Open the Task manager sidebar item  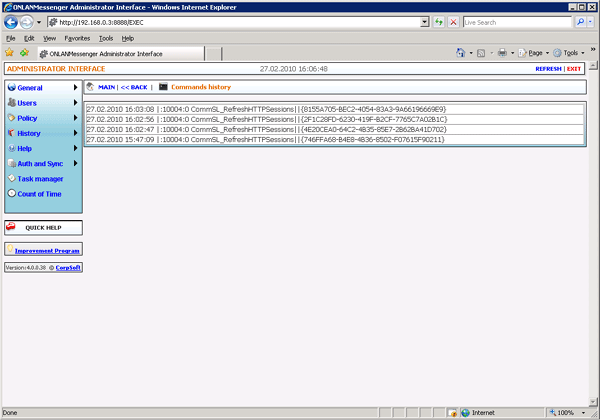tap(40, 179)
